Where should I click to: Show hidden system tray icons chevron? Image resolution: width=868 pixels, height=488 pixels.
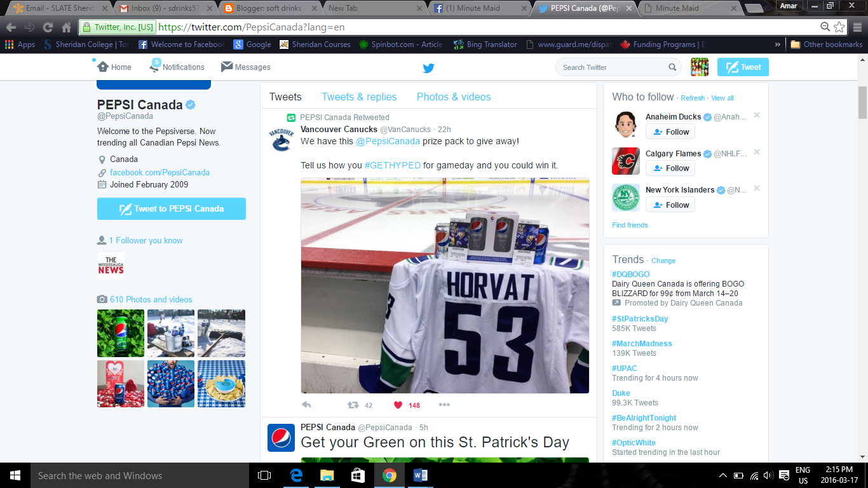[x=723, y=475]
